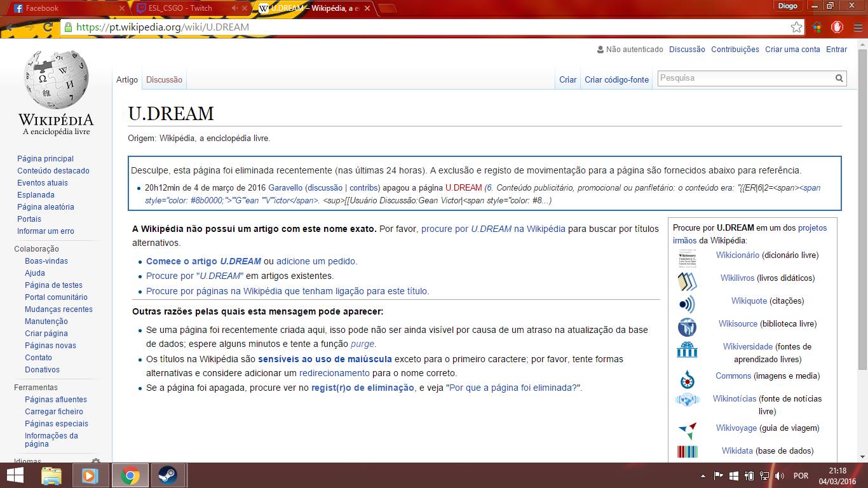Open Steam from the taskbar
868x488 pixels.
pos(168,475)
